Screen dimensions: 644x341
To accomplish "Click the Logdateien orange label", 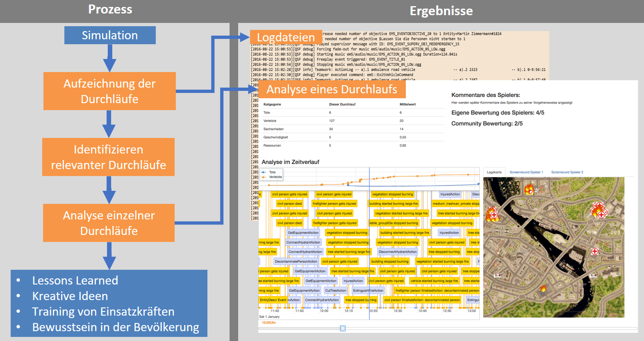I will click(x=286, y=37).
